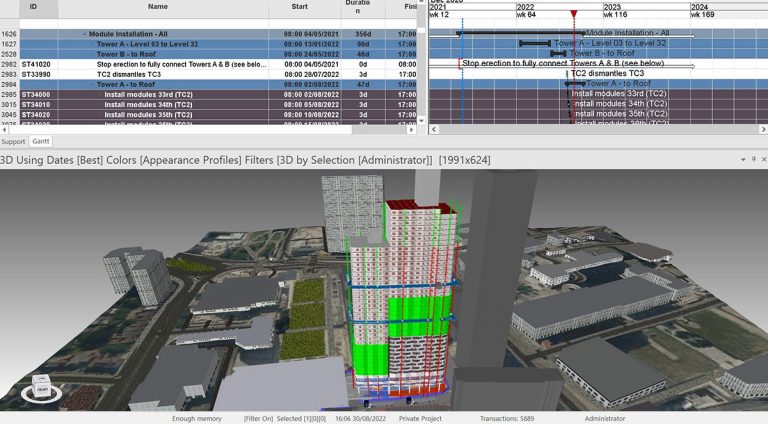The image size is (768, 424).
Task: Click the Administrator user status entry
Action: [605, 419]
